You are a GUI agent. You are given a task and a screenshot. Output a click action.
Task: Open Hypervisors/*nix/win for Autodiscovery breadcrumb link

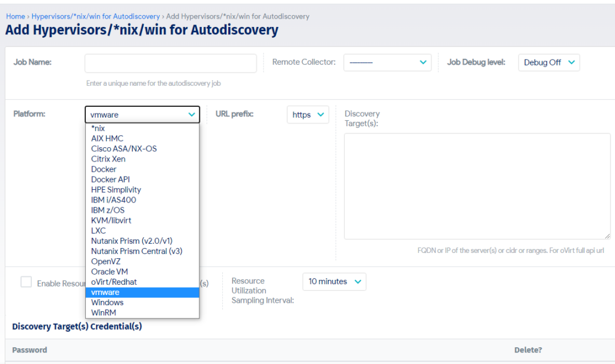[x=95, y=16]
